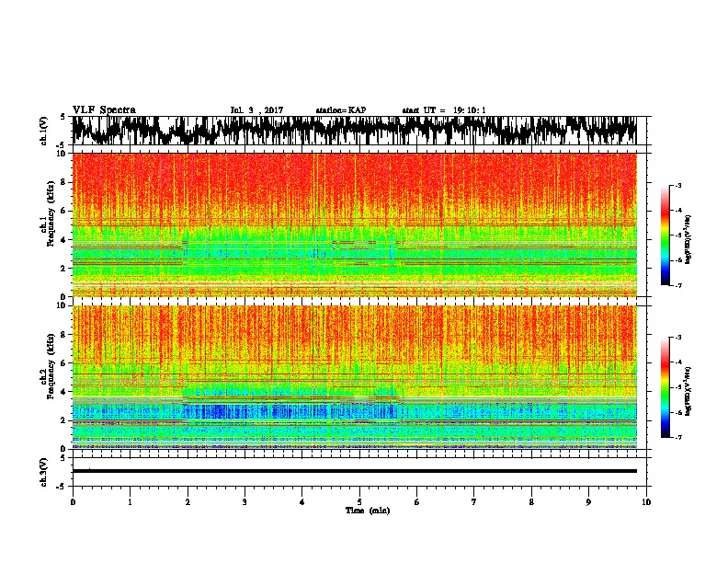This screenshot has height=563, width=728.
Task: Click the "-7" label on ch.2 color bar
Action: click(x=677, y=438)
